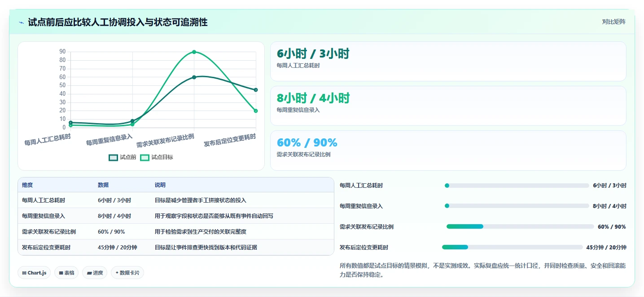Viewport: 644px width, 297px height.
Task: Click the chart axis label 需求关联发布记录比例
Action: click(166, 141)
